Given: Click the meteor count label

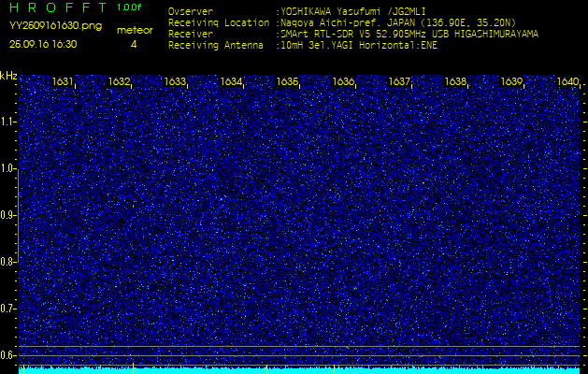Looking at the screenshot, I should pyautogui.click(x=134, y=30).
